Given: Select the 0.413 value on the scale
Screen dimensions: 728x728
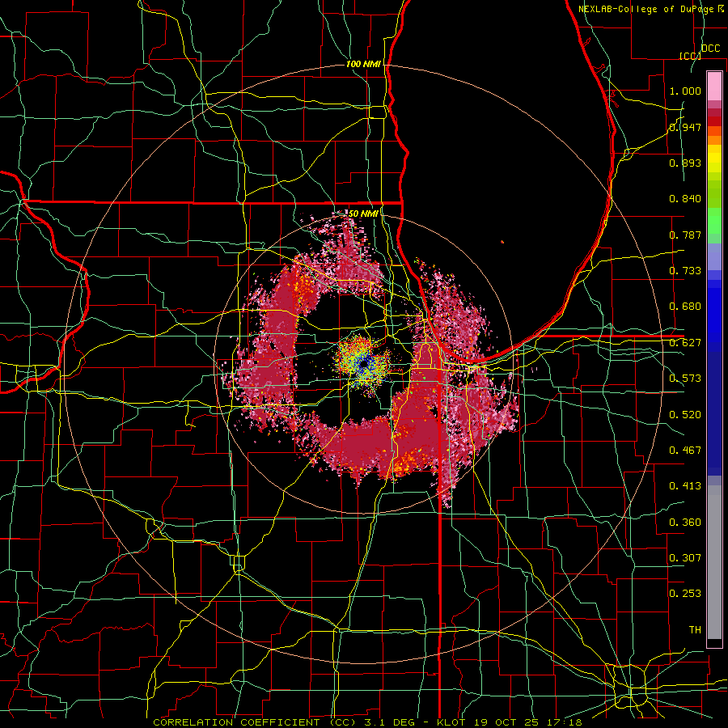Looking at the screenshot, I should tap(685, 486).
